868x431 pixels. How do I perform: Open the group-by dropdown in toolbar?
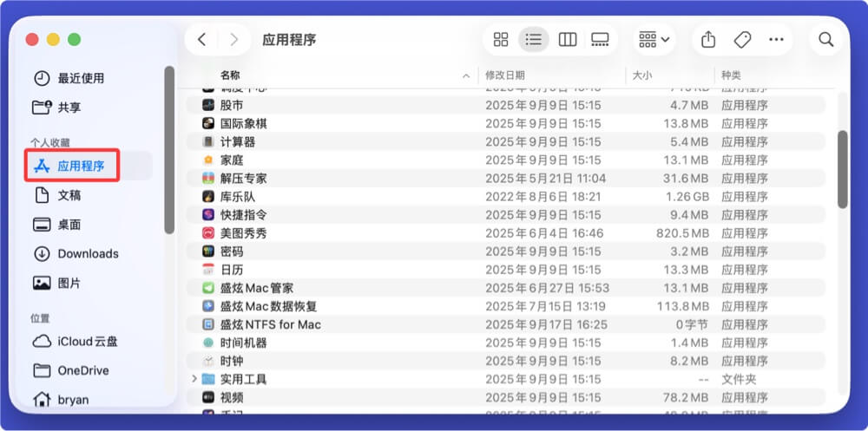pyautogui.click(x=654, y=40)
